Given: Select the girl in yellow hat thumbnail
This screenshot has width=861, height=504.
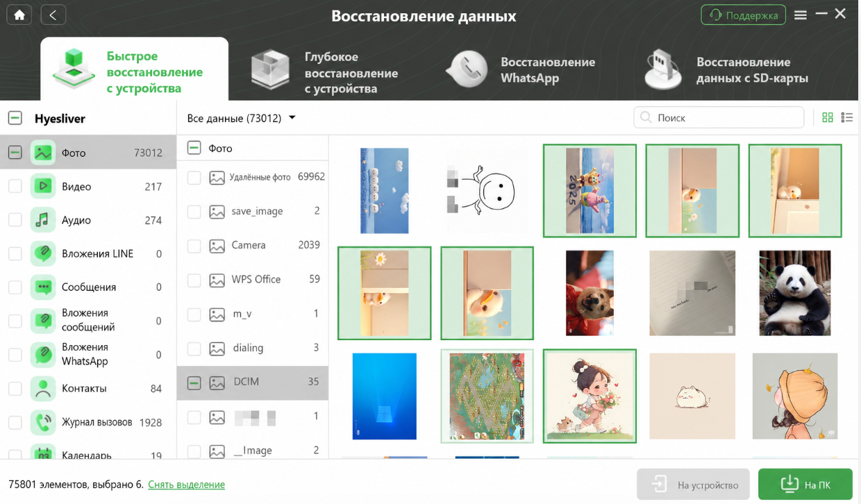Looking at the screenshot, I should (795, 396).
